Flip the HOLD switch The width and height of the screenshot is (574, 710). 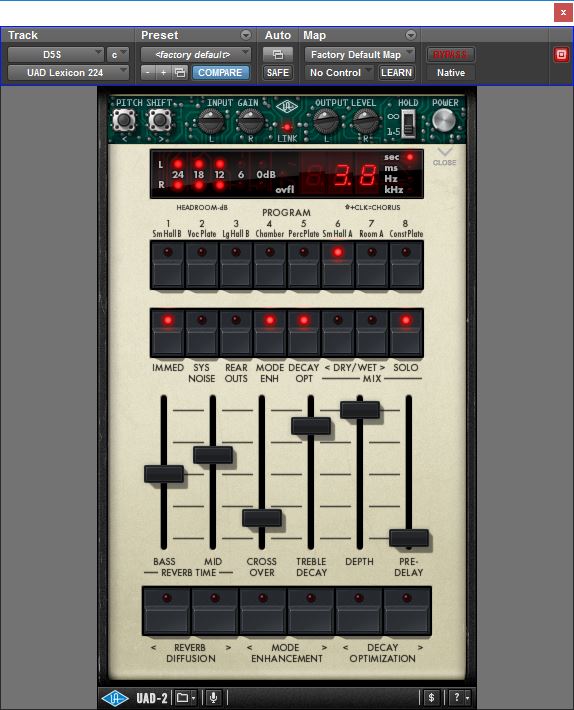click(408, 124)
